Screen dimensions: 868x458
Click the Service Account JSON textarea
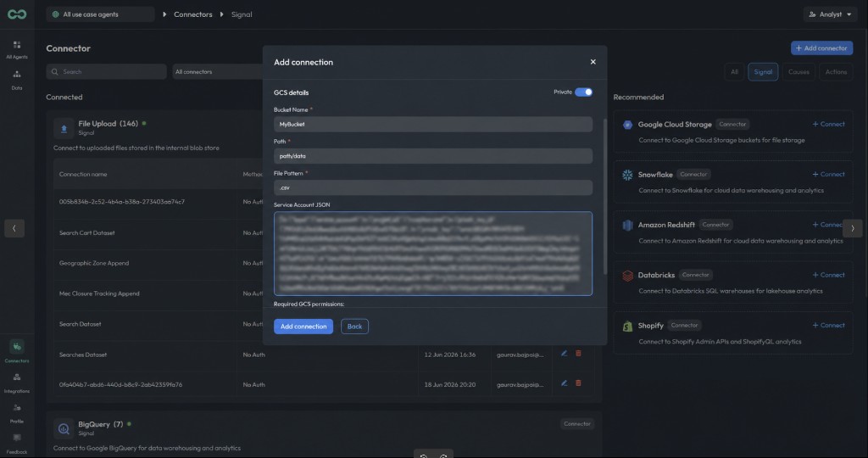(x=433, y=253)
